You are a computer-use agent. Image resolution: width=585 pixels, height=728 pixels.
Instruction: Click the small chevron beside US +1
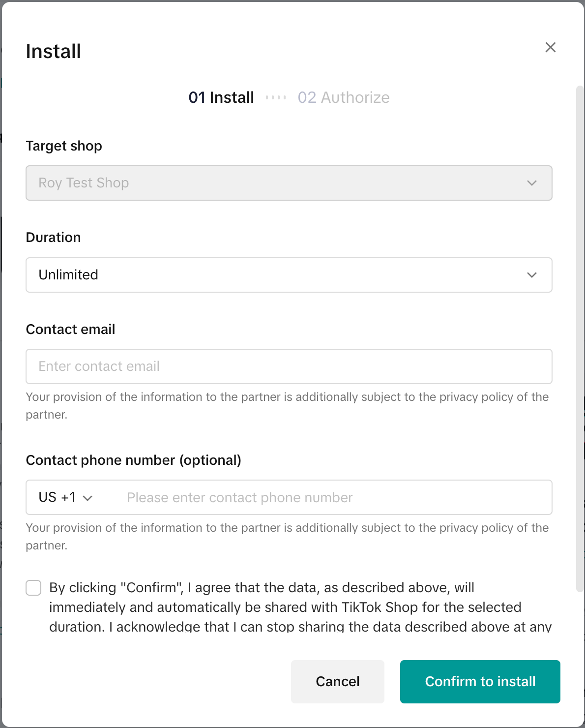coord(88,498)
